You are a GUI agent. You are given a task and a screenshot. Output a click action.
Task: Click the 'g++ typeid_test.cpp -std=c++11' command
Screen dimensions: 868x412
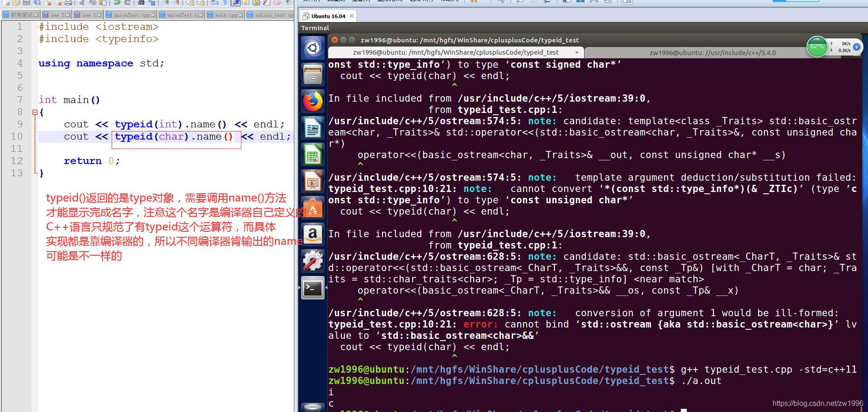(x=769, y=370)
